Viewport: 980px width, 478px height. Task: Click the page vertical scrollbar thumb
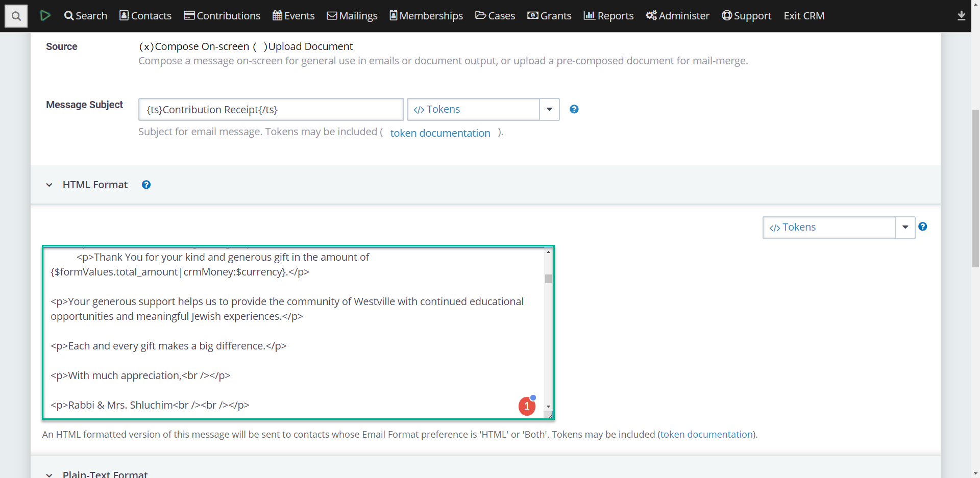pos(975,189)
